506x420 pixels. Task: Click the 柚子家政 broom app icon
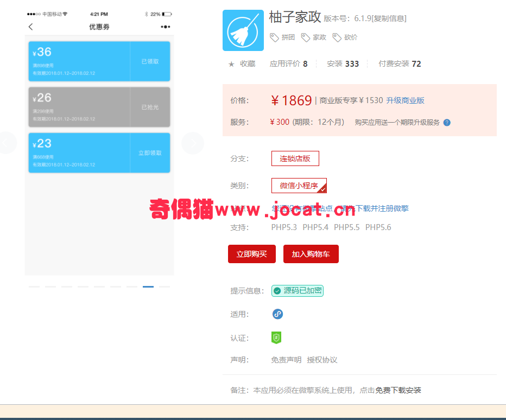click(x=243, y=30)
